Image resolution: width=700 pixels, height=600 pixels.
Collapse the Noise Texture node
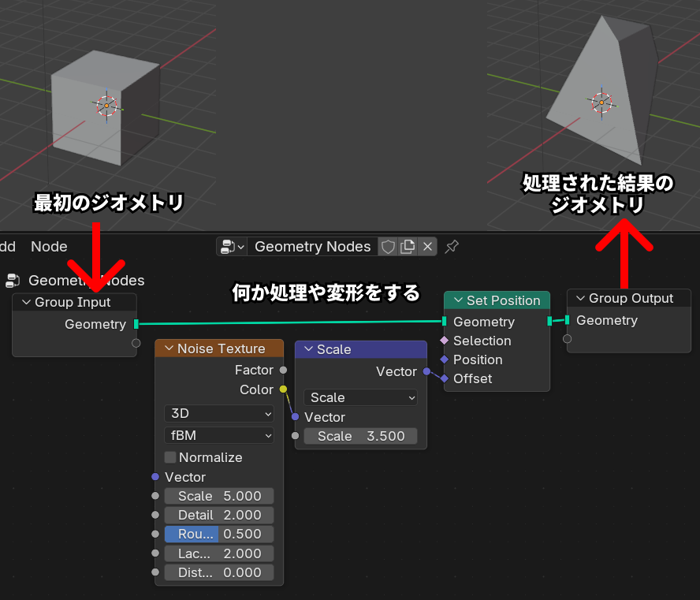click(168, 348)
